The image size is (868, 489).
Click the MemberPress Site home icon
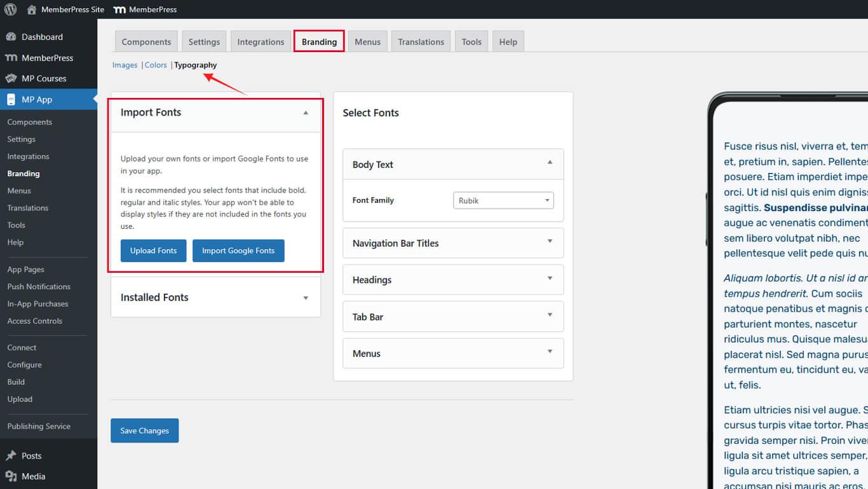click(x=32, y=10)
